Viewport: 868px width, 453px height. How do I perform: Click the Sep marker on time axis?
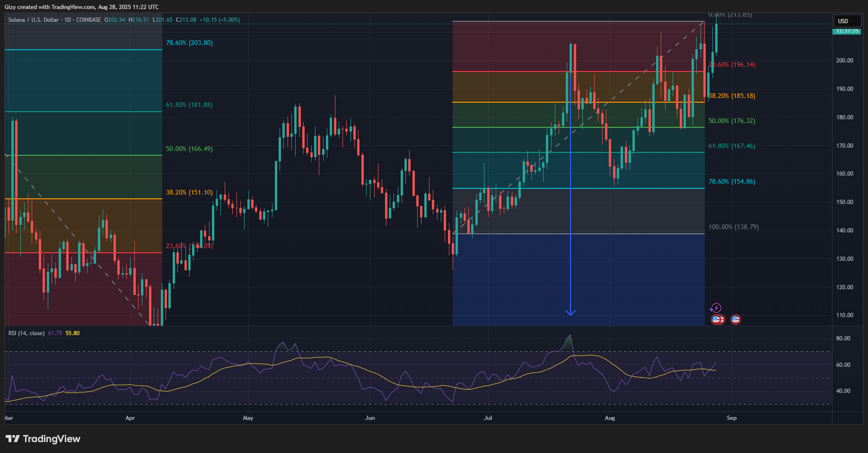(732, 418)
